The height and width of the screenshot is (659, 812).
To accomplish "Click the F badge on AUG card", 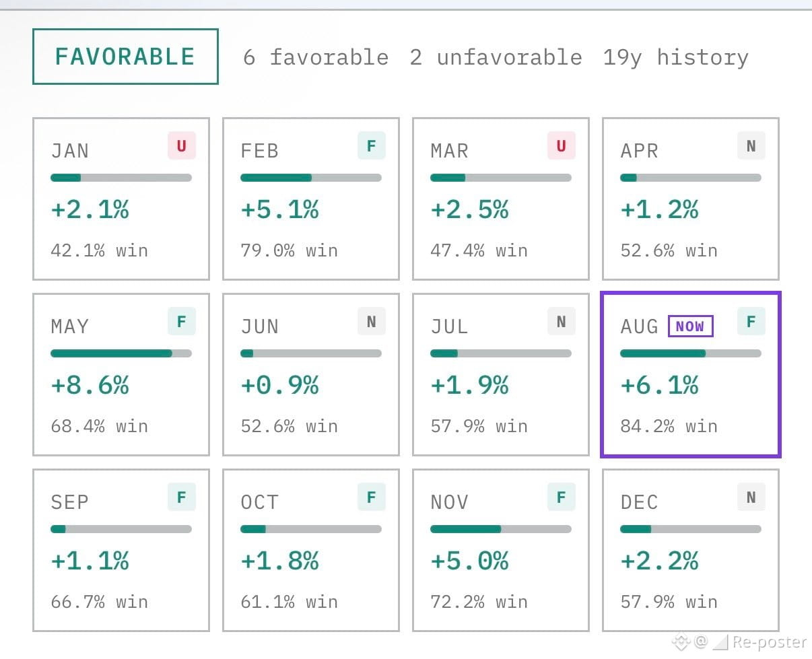I will click(751, 321).
